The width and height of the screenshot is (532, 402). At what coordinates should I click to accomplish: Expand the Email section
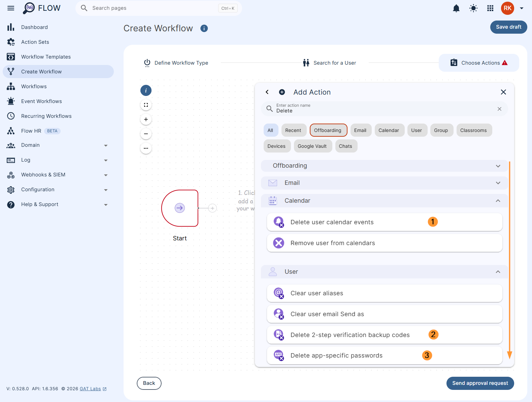click(384, 183)
